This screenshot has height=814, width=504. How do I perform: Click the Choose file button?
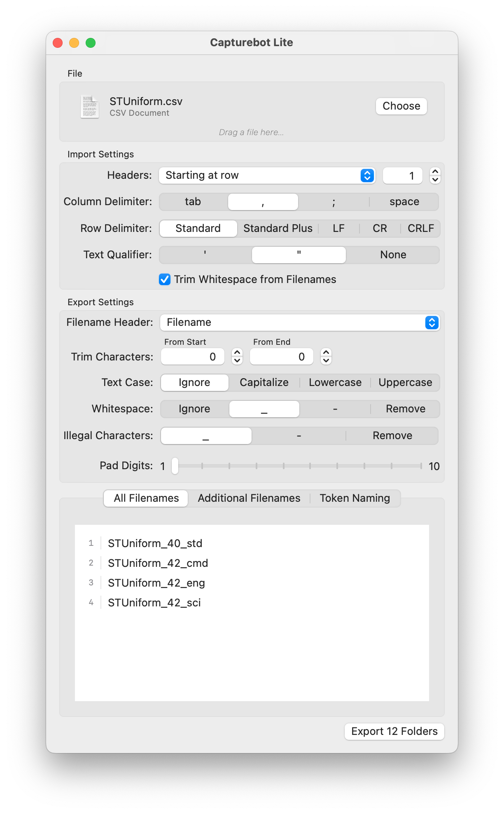click(401, 106)
